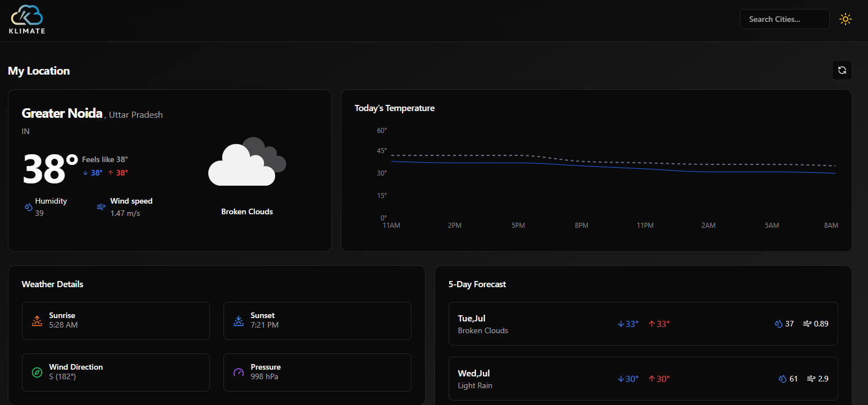The image size is (868, 405).
Task: Click the dashed feels-like chart line
Action: point(614,160)
